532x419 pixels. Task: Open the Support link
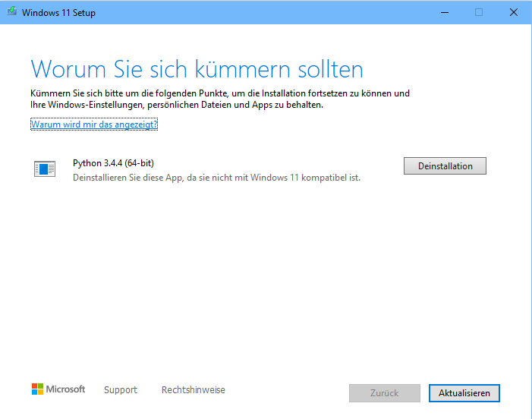point(121,390)
